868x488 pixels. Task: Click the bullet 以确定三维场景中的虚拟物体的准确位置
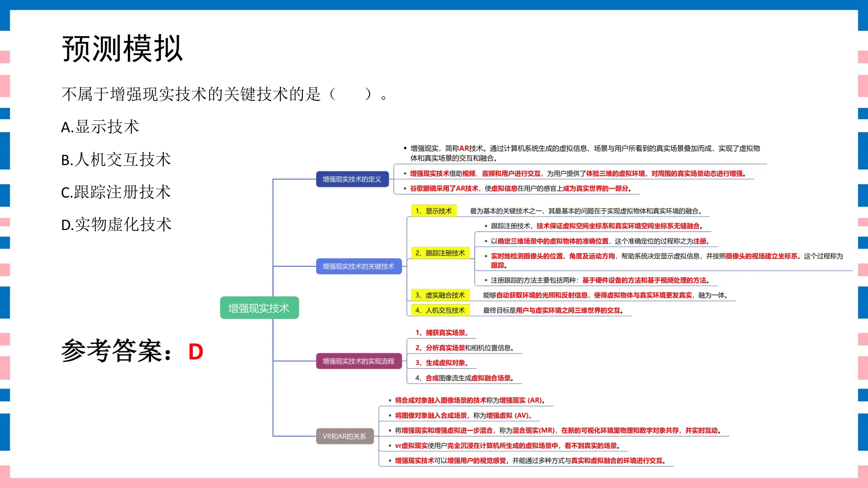point(600,241)
